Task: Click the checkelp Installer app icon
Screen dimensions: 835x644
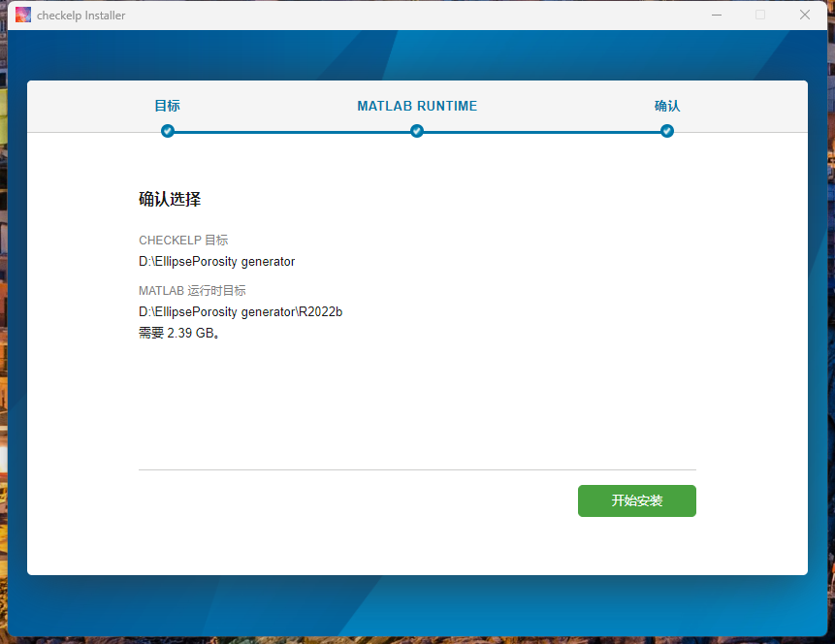Action: pyautogui.click(x=23, y=15)
